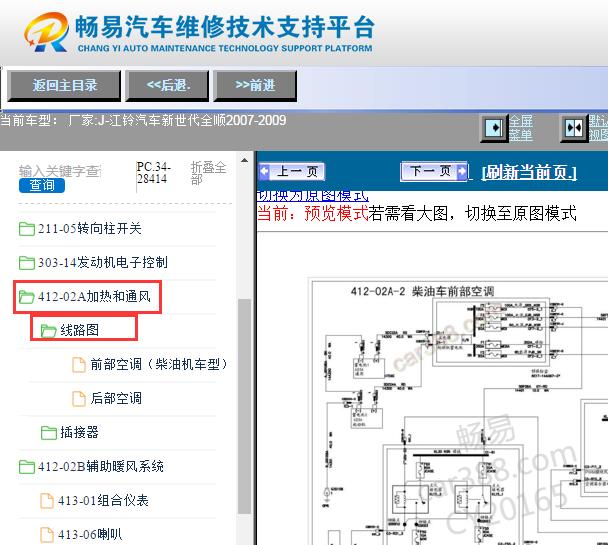Image resolution: width=608 pixels, height=545 pixels.
Task: Click the PC.34-28414 text
Action: (x=154, y=173)
